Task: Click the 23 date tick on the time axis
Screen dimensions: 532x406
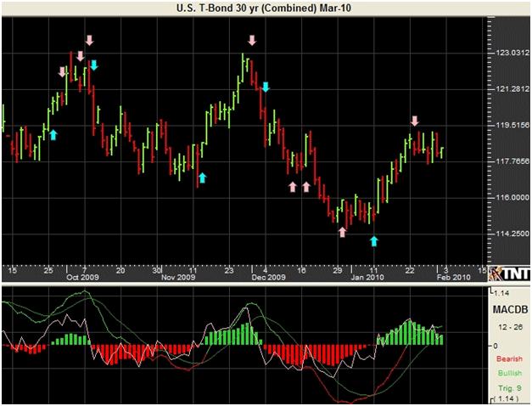Action: [x=229, y=270]
